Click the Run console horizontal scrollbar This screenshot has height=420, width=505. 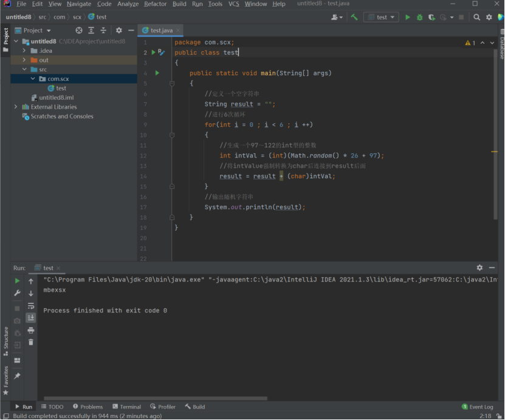[x=155, y=399]
